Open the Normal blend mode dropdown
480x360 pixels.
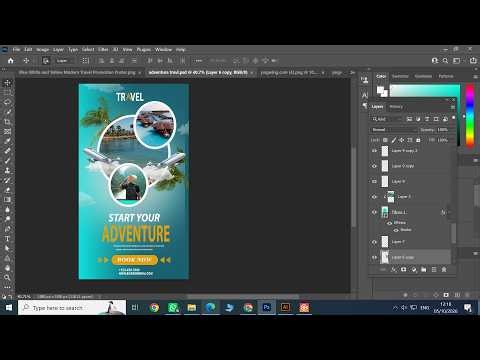(x=394, y=130)
